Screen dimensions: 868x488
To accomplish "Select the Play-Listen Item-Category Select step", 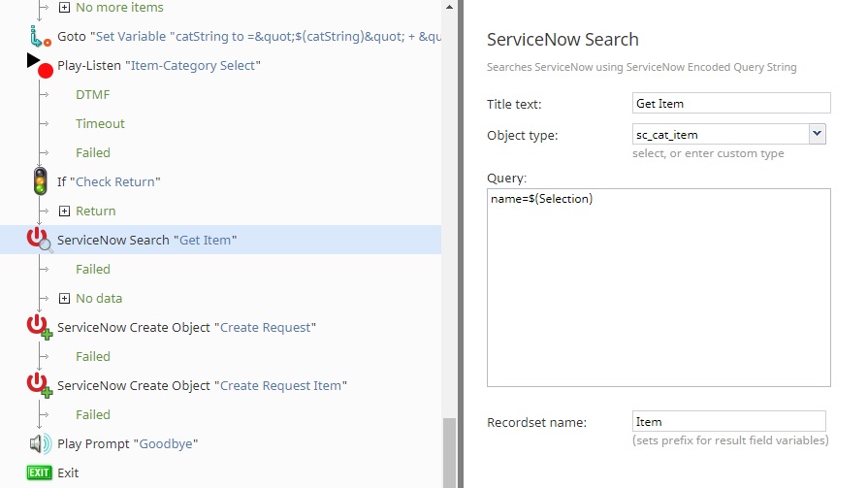I will [x=159, y=65].
